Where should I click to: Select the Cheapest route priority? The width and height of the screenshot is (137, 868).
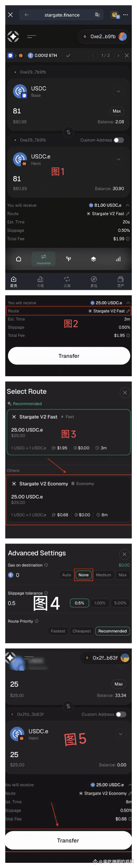(x=82, y=631)
